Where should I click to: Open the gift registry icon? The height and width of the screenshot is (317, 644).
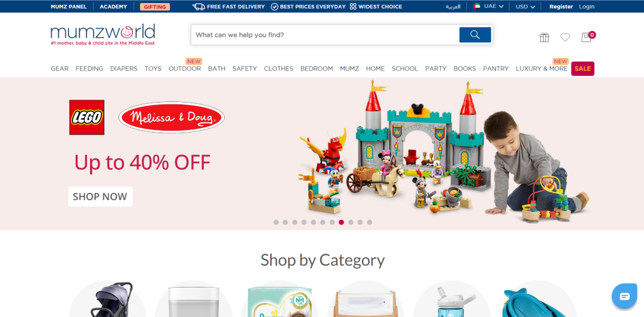[544, 38]
